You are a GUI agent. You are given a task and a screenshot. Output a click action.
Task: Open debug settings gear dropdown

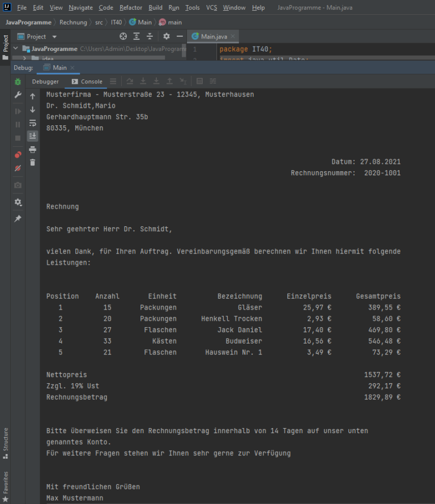pos(18,202)
